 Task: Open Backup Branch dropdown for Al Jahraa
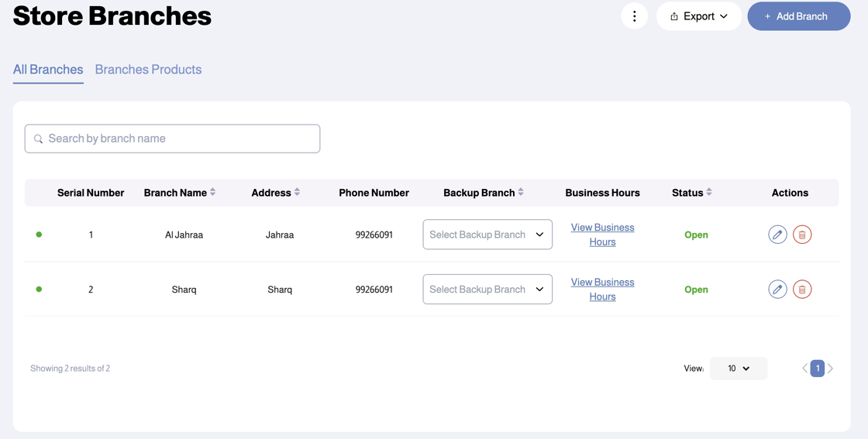point(487,235)
